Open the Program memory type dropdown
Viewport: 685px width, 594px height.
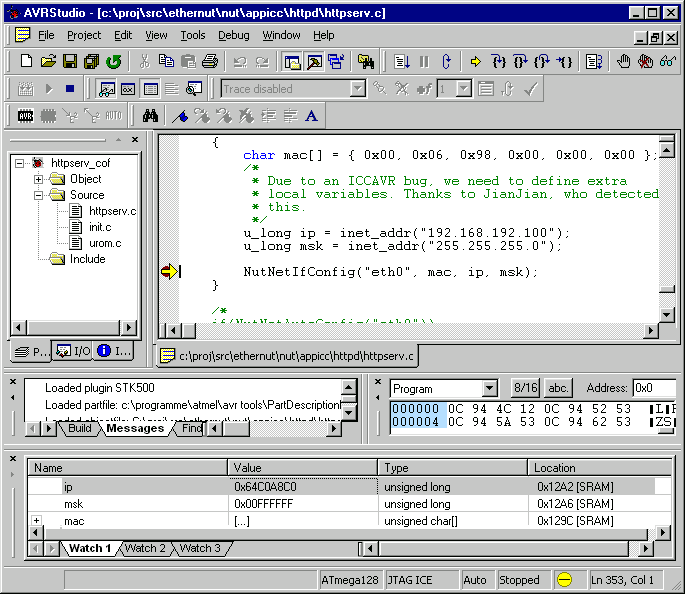[489, 388]
